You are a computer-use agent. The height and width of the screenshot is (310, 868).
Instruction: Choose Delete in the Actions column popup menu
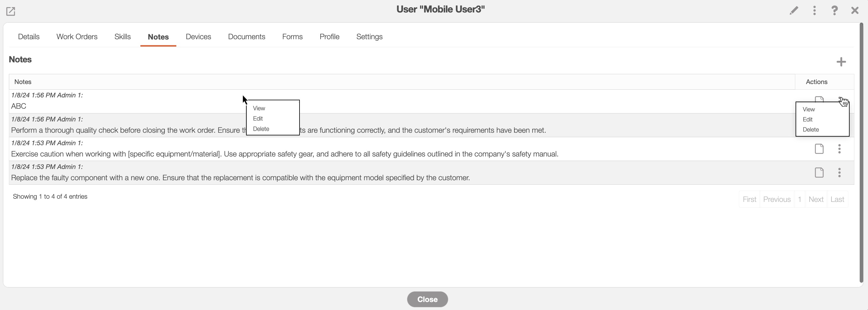coord(811,130)
